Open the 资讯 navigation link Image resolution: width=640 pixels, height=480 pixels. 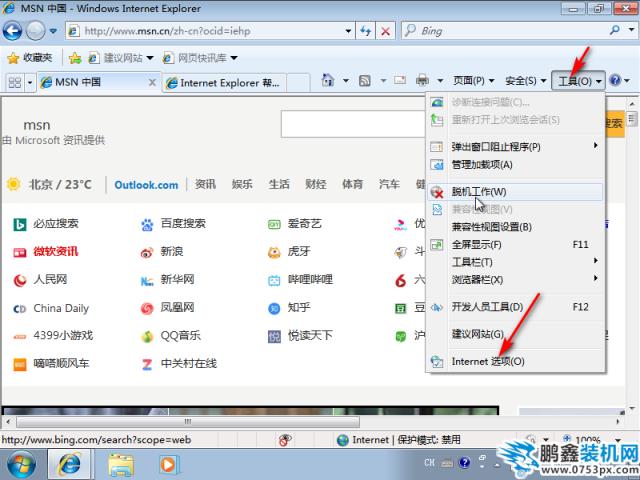click(205, 184)
